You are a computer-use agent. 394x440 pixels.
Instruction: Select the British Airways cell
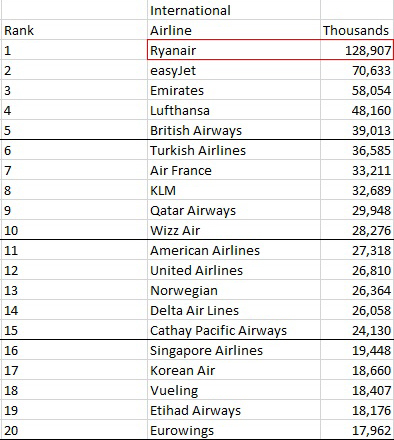[x=234, y=130]
